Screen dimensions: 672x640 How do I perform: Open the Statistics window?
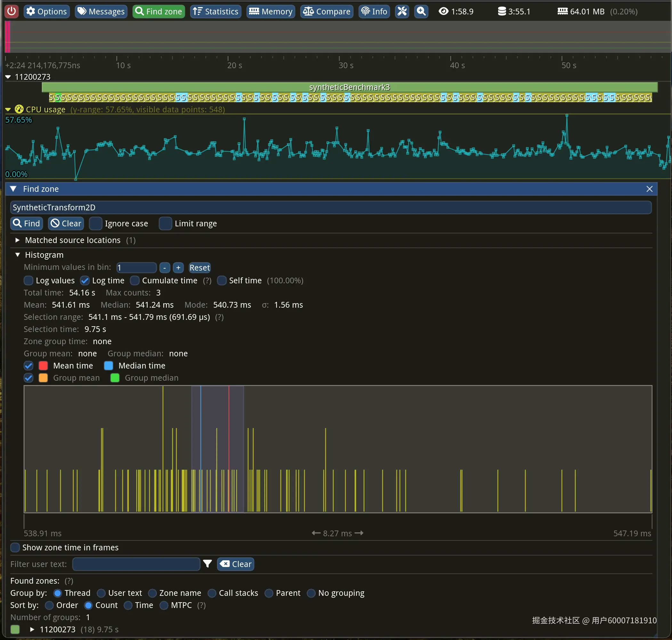click(215, 11)
